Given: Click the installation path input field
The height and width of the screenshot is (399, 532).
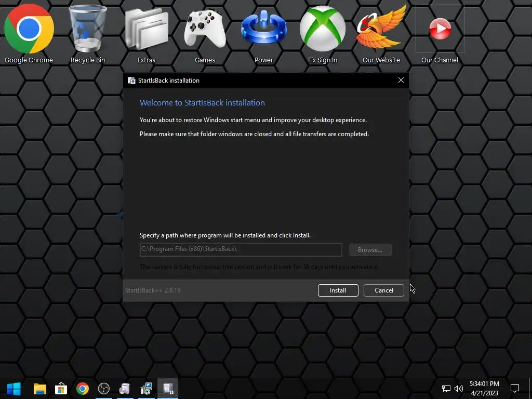Looking at the screenshot, I should (241, 250).
